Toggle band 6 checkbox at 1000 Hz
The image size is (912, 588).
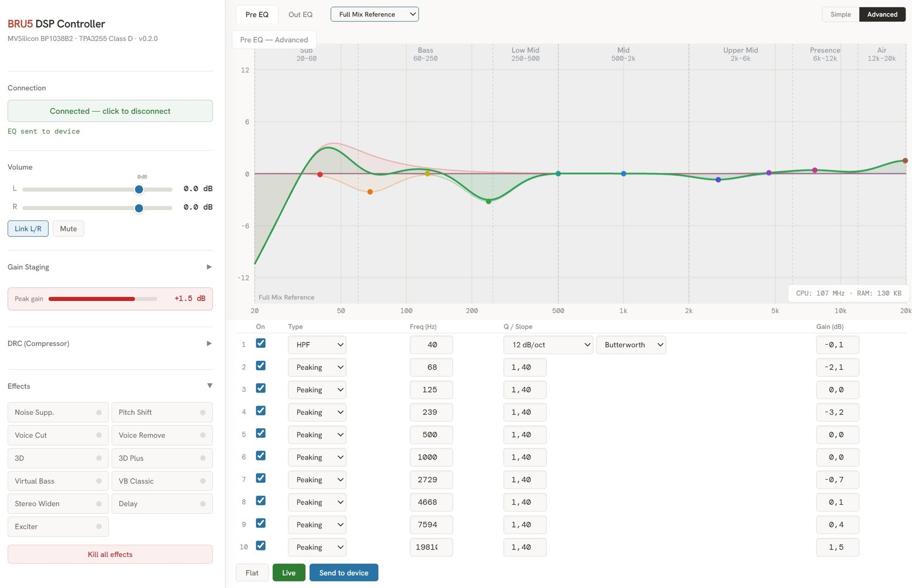pyautogui.click(x=261, y=456)
